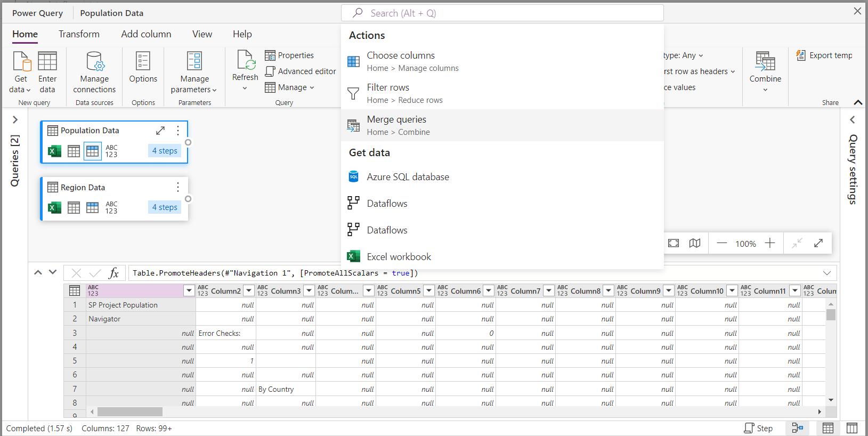868x436 pixels.
Task: Select Choose columns action
Action: point(502,61)
